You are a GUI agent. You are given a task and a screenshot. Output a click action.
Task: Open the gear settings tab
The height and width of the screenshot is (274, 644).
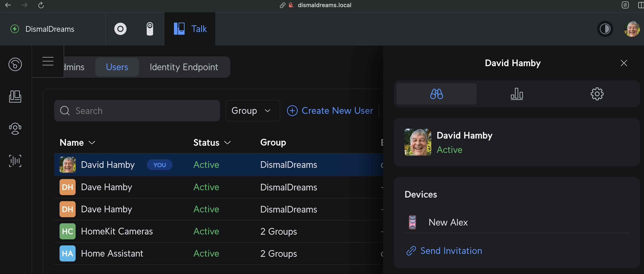click(597, 94)
